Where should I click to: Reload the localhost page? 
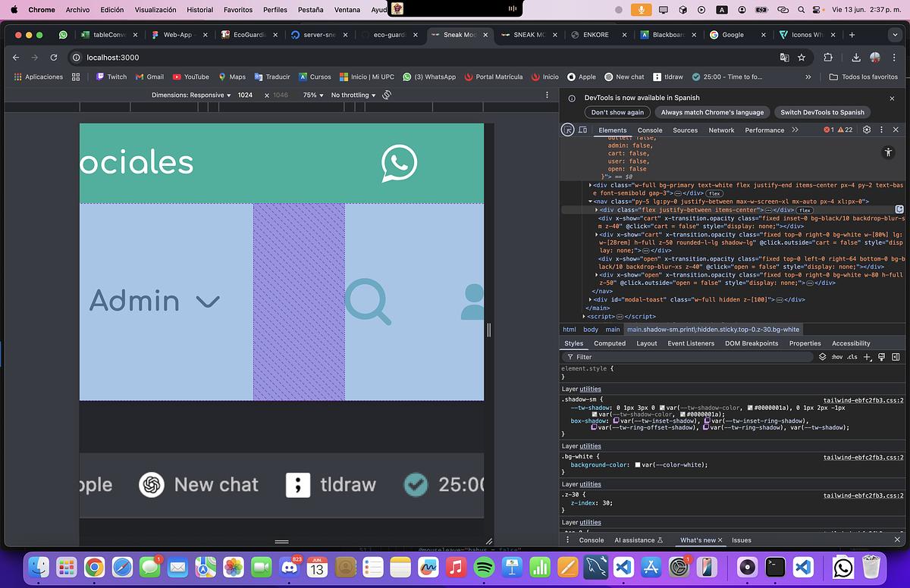click(54, 57)
